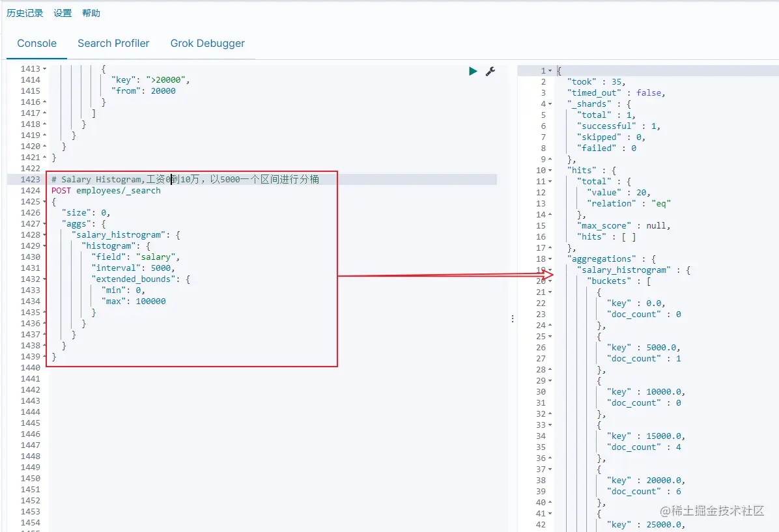This screenshot has width=779, height=532.
Task: Click "timed_out" : false in response
Action: (616, 93)
